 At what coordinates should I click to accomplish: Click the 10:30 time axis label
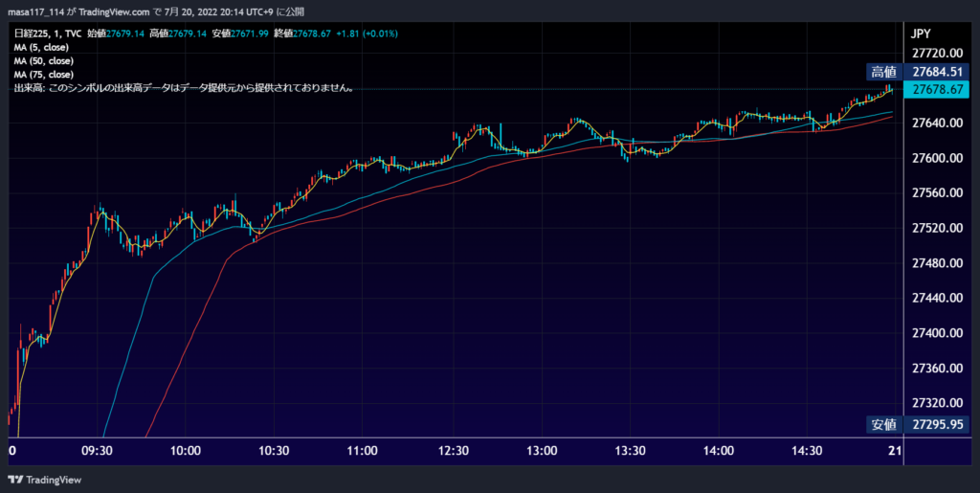274,451
